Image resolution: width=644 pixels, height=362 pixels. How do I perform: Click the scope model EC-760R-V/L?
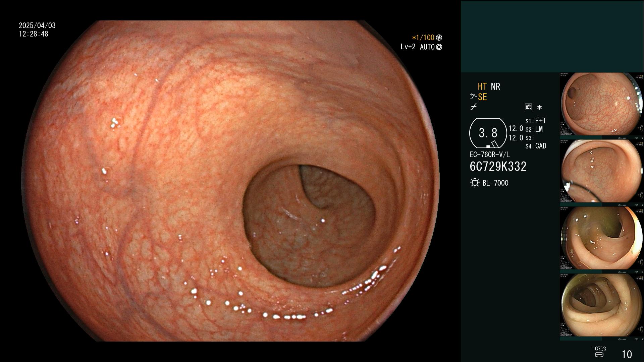click(490, 155)
